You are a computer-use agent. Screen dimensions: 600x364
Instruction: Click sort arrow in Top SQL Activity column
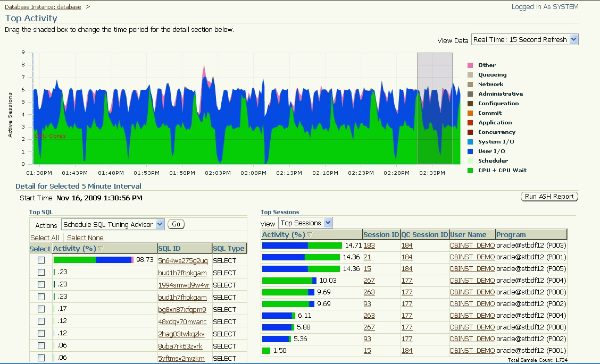pyautogui.click(x=101, y=249)
